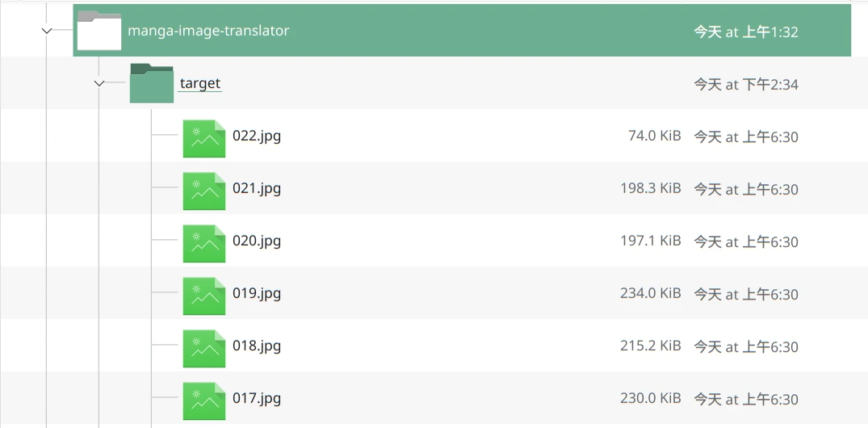
Task: Select the target folder name
Action: [x=200, y=83]
